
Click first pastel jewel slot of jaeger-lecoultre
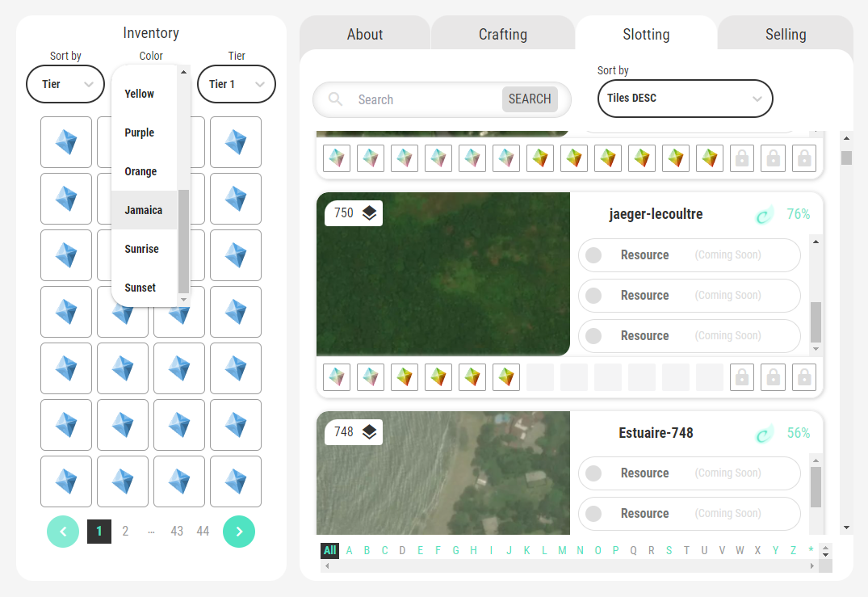point(337,377)
